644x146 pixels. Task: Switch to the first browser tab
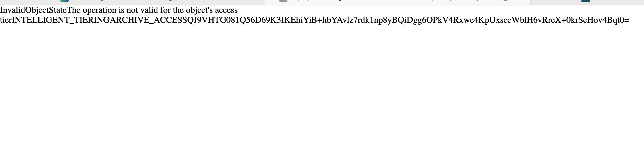pos(132,2)
